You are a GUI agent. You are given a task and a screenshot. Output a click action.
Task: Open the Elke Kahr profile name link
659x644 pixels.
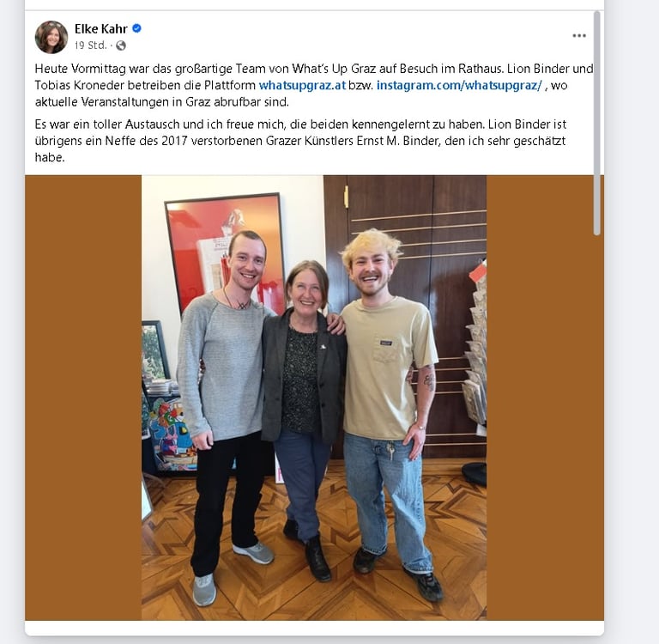tap(101, 28)
